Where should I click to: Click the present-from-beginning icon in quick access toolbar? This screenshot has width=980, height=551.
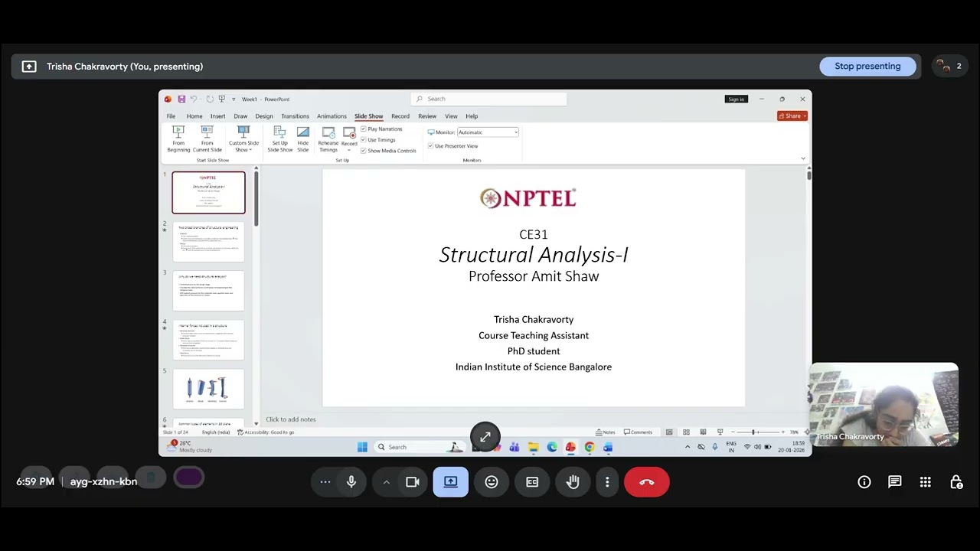[222, 99]
